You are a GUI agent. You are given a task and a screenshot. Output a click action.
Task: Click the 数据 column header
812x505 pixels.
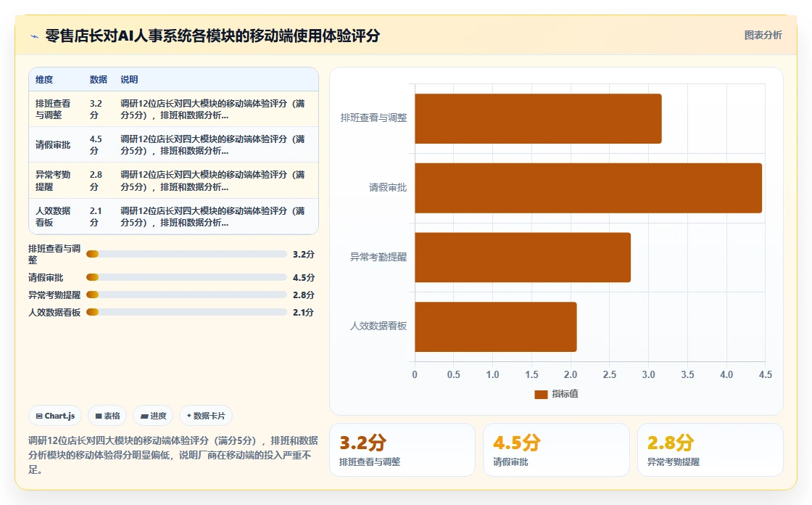click(99, 79)
